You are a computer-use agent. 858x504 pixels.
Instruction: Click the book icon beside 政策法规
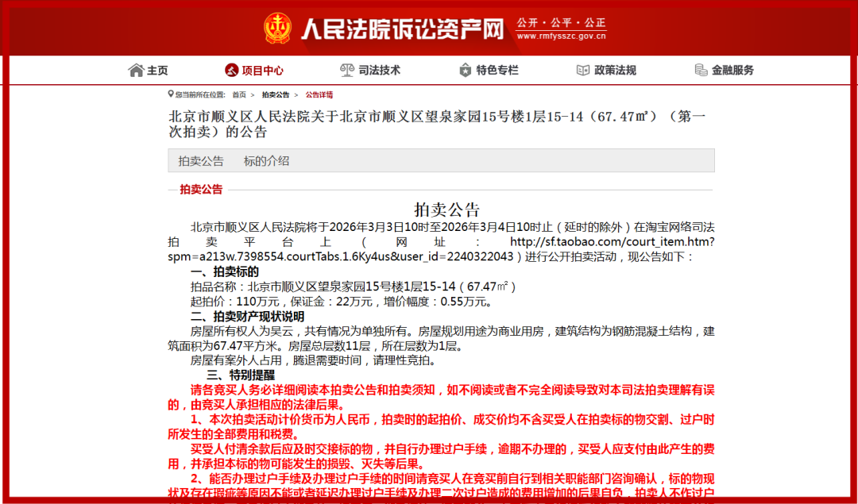581,70
